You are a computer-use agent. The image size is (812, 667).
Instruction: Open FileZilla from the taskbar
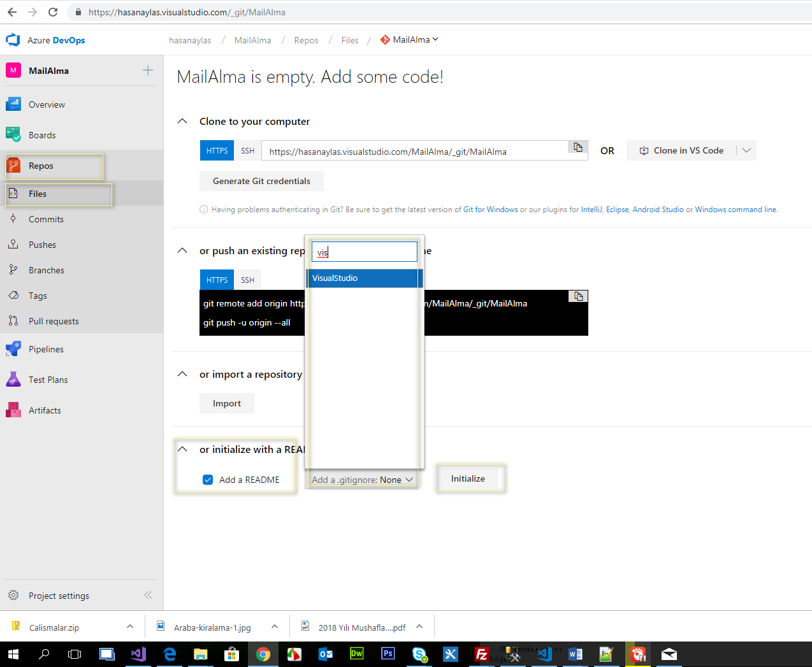(x=482, y=654)
